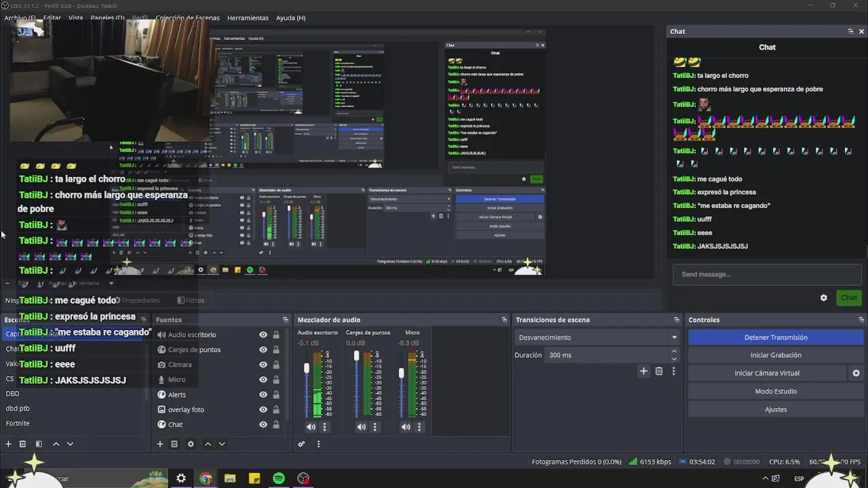868x488 pixels.
Task: Open Canjes de puntos channel options menu
Action: (374, 427)
